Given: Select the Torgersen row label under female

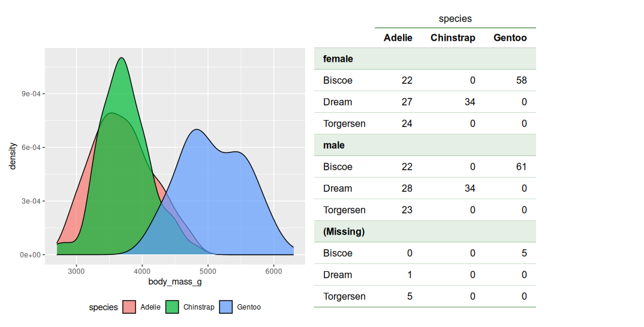Looking at the screenshot, I should point(344,124).
